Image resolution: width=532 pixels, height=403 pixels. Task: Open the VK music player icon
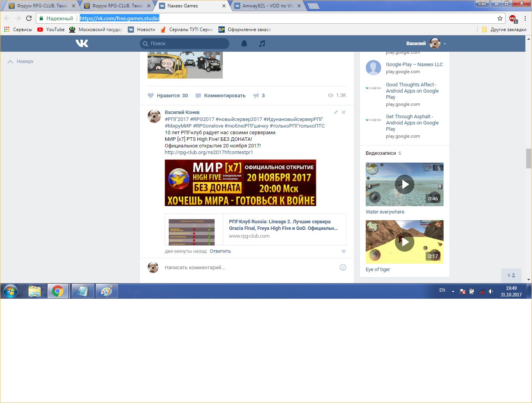click(262, 44)
